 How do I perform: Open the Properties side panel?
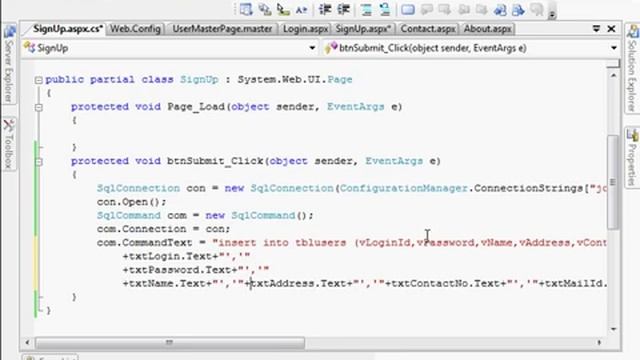click(632, 158)
